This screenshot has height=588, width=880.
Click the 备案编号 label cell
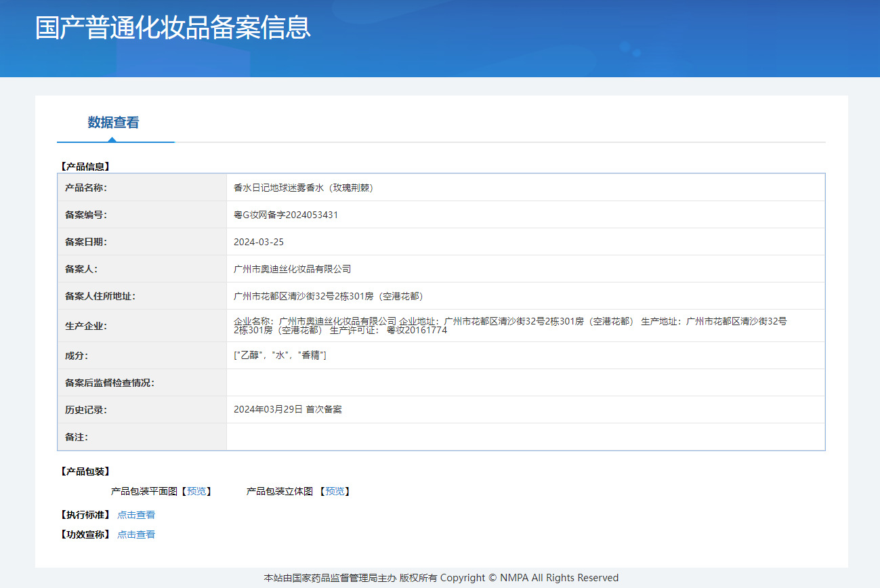point(142,215)
